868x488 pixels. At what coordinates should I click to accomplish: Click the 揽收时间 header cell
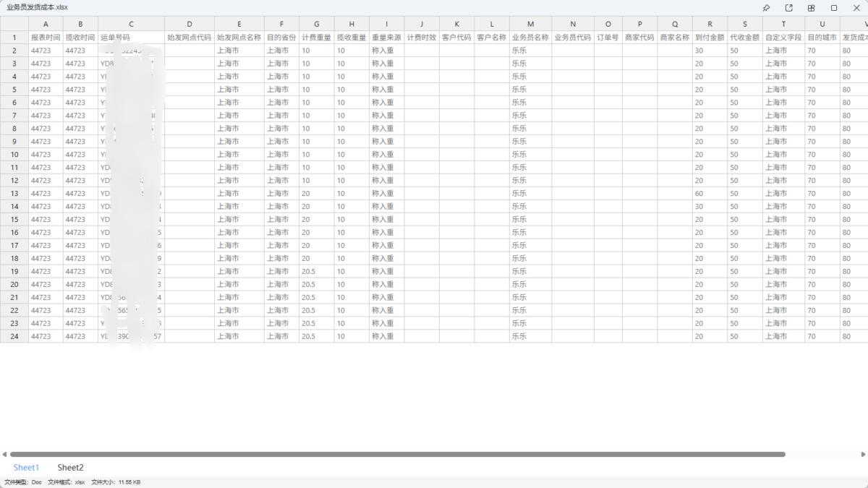80,37
